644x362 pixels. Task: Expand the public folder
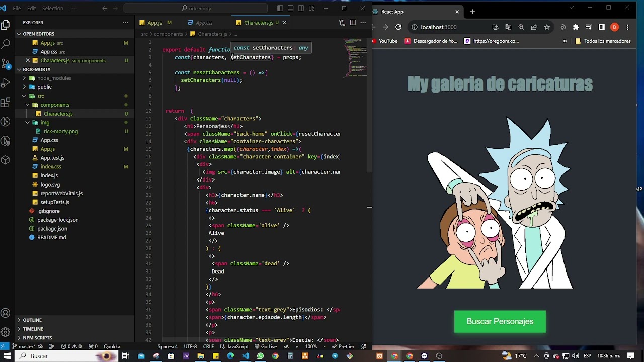tap(44, 87)
